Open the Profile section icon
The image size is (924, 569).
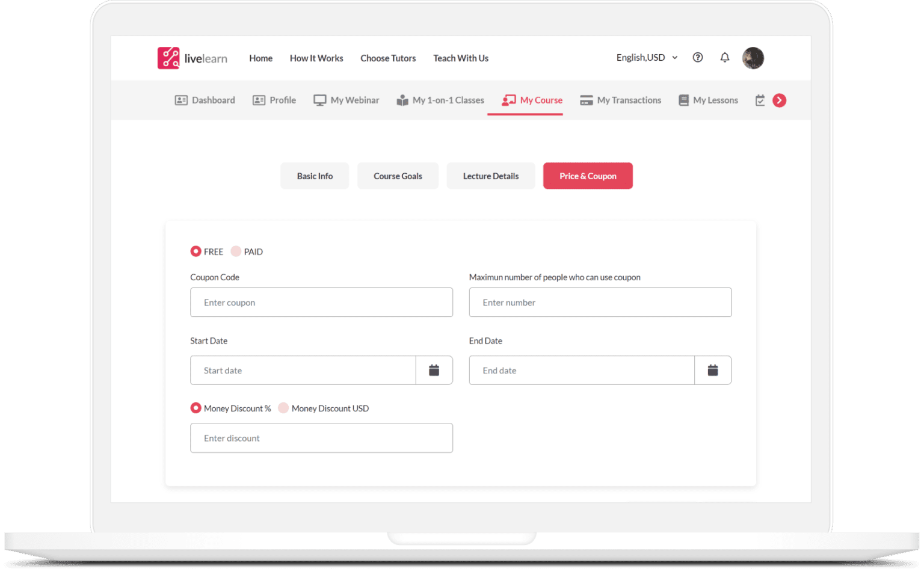point(259,100)
